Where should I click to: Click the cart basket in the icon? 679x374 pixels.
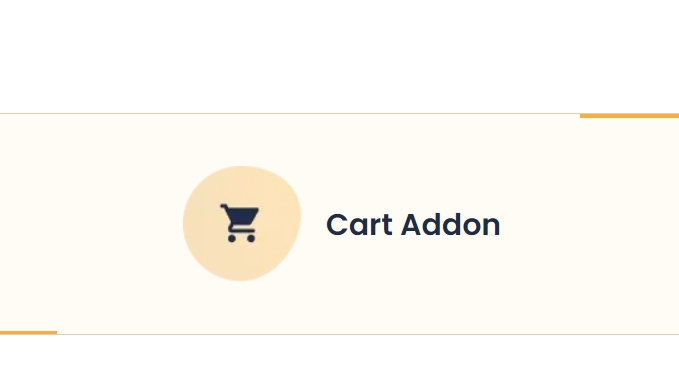[244, 215]
